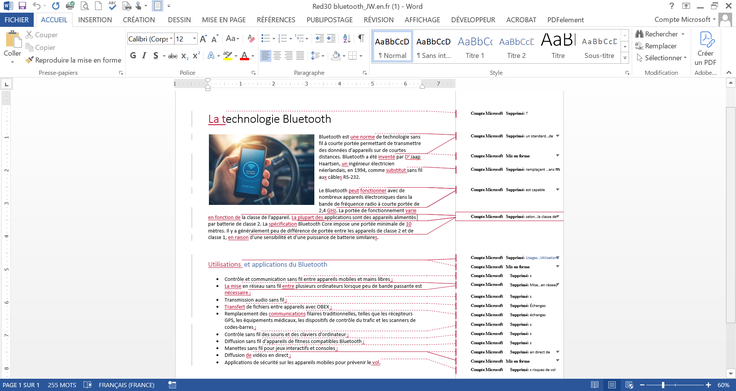736x391 pixels.
Task: Click the Sort (A-Z) paragraph icon
Action: (x=346, y=38)
